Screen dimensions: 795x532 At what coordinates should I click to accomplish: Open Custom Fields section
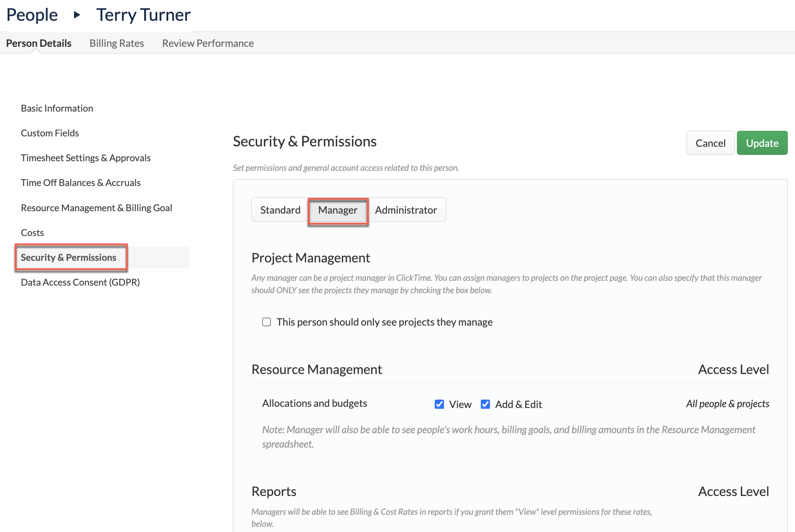click(x=50, y=133)
